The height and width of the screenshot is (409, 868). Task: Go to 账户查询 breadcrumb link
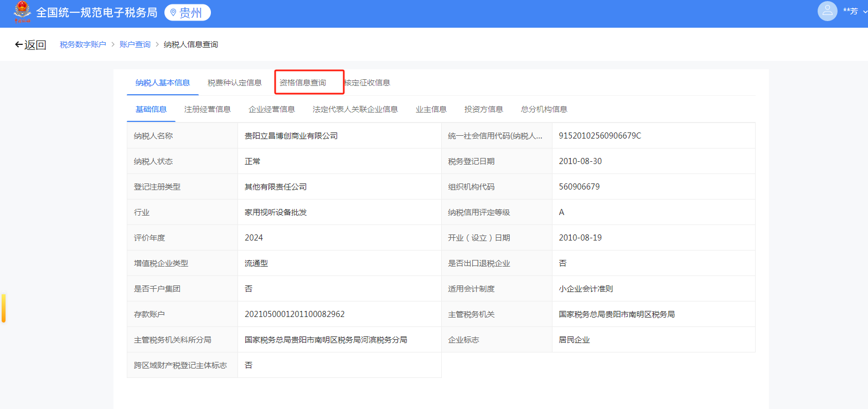(x=135, y=44)
